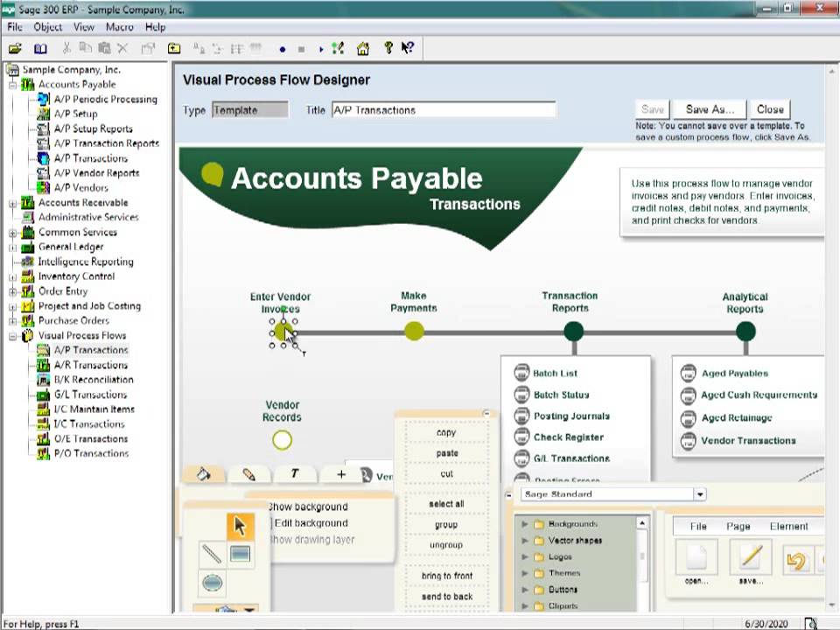Select the ellipse shape tool
The width and height of the screenshot is (840, 630).
coord(212,583)
